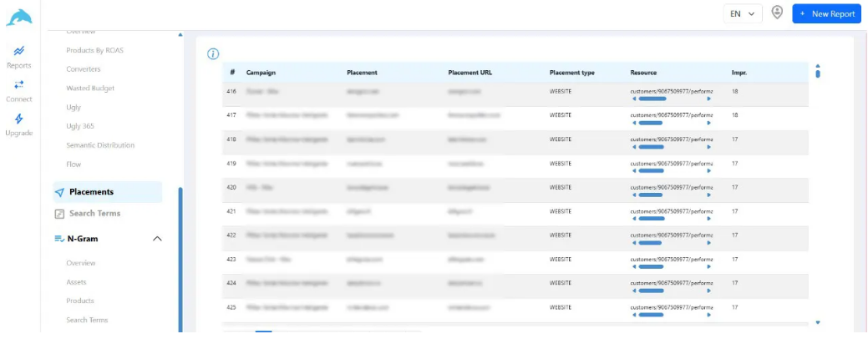Viewport: 868px width, 344px height.
Task: Click the N-Gram list icon
Action: pos(59,238)
